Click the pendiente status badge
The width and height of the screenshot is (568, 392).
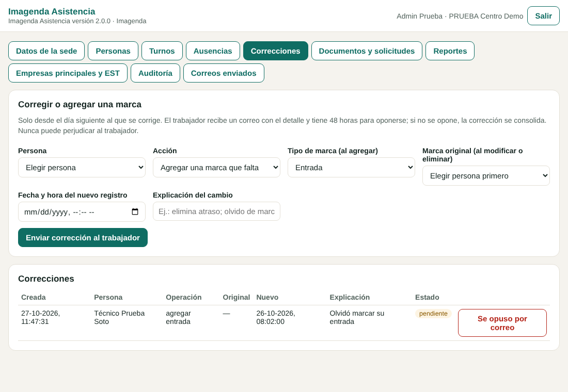(x=433, y=314)
